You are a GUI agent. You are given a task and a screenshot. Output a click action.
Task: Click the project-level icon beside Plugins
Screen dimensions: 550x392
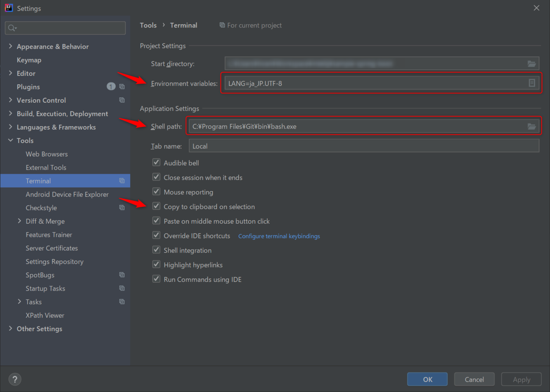coord(122,87)
